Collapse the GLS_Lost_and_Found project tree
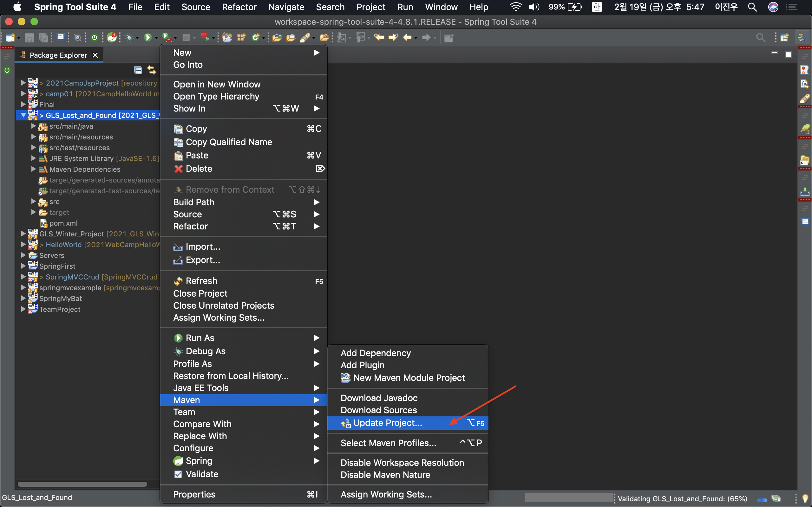The height and width of the screenshot is (507, 812). click(x=23, y=115)
